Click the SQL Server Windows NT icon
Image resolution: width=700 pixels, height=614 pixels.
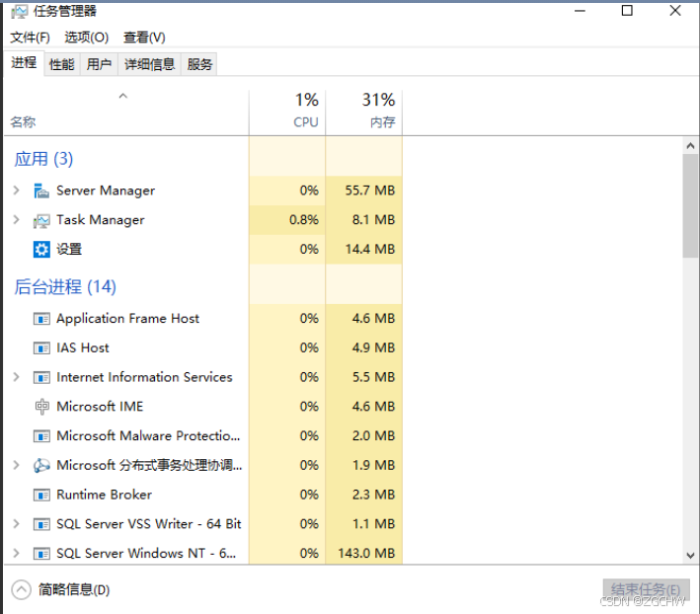[41, 554]
